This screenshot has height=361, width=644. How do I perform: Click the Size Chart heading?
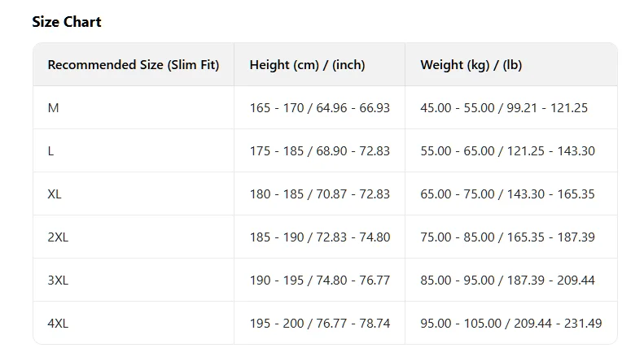click(x=67, y=22)
